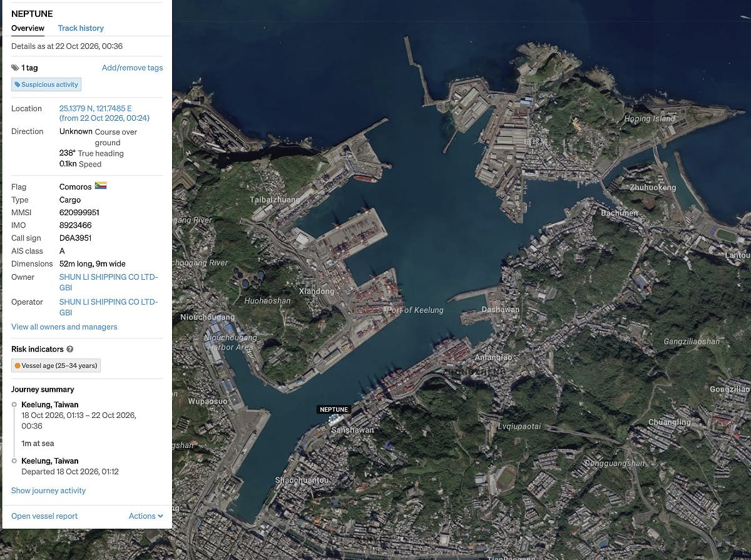Click the 'Shaochuantou' map label
Viewport: 751px width, 560px height.
[302, 481]
